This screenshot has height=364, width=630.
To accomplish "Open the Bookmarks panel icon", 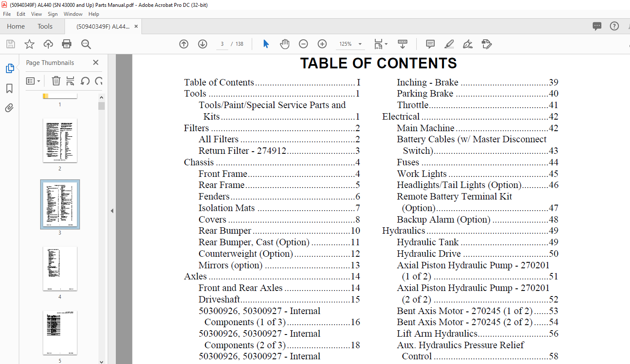I will tap(9, 88).
